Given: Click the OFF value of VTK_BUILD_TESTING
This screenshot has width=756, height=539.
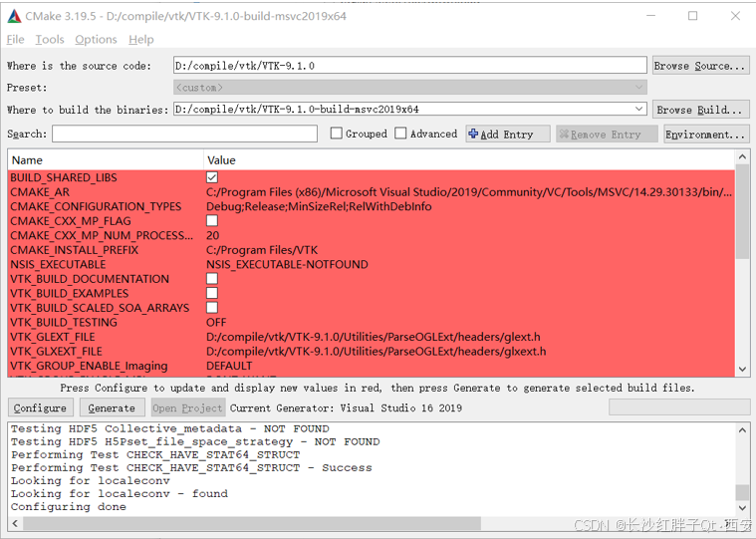Looking at the screenshot, I should (x=216, y=322).
